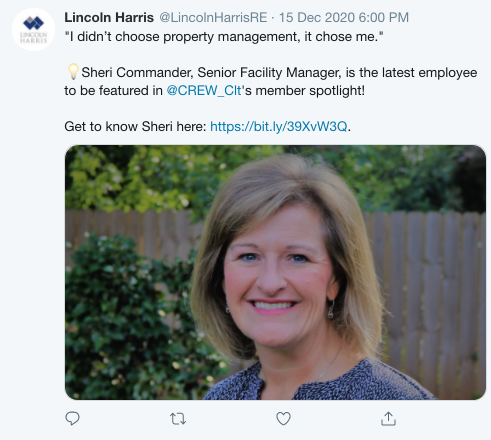
Task: Retweet using the arrows icon
Action: pyautogui.click(x=178, y=419)
